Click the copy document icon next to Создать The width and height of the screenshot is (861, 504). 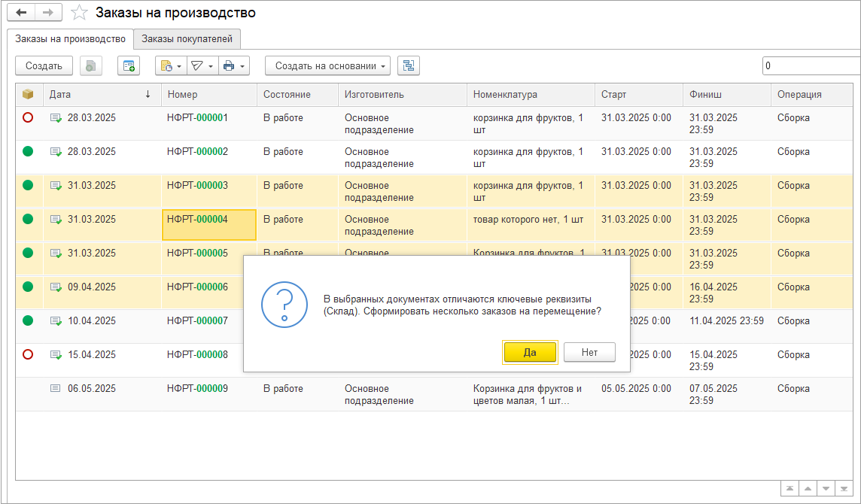click(x=90, y=66)
